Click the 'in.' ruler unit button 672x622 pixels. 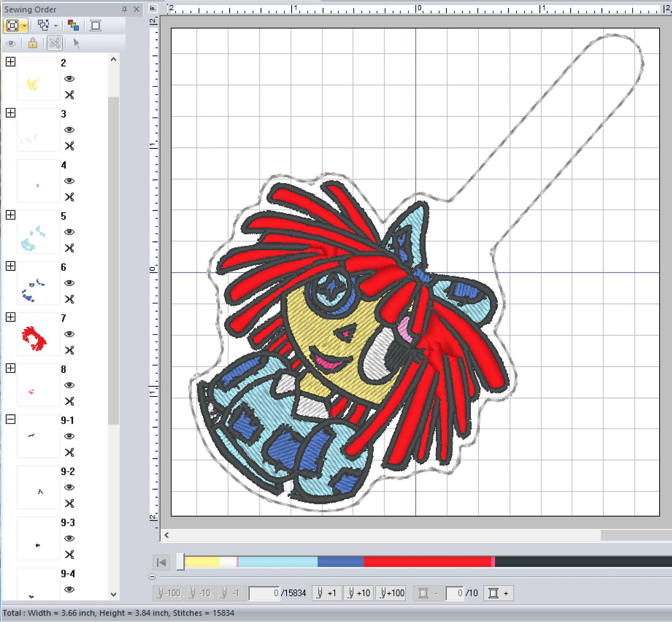(x=153, y=8)
